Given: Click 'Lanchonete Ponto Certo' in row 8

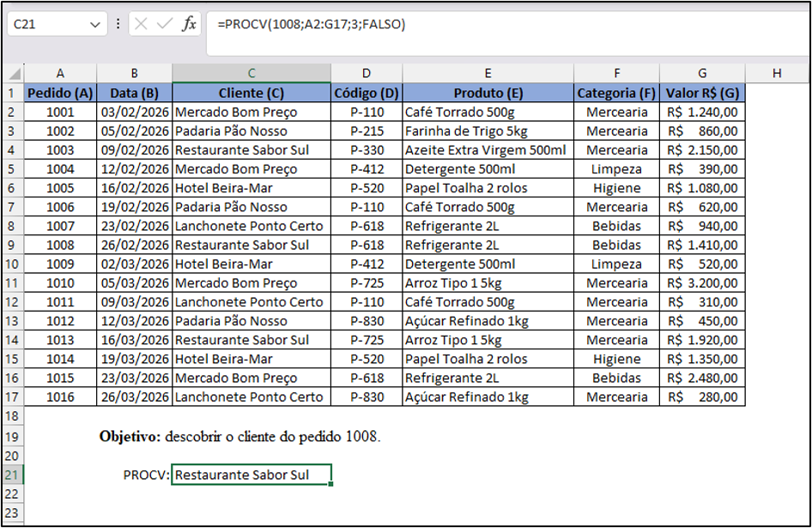Looking at the screenshot, I should 251,226.
